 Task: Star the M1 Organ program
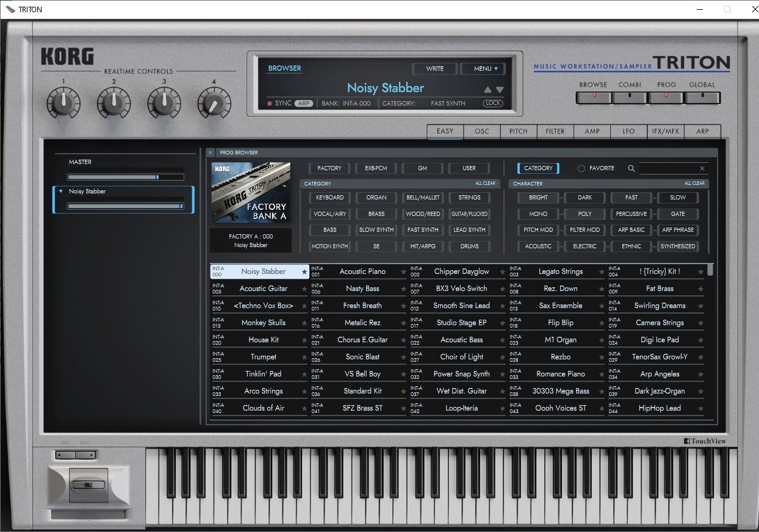point(602,340)
